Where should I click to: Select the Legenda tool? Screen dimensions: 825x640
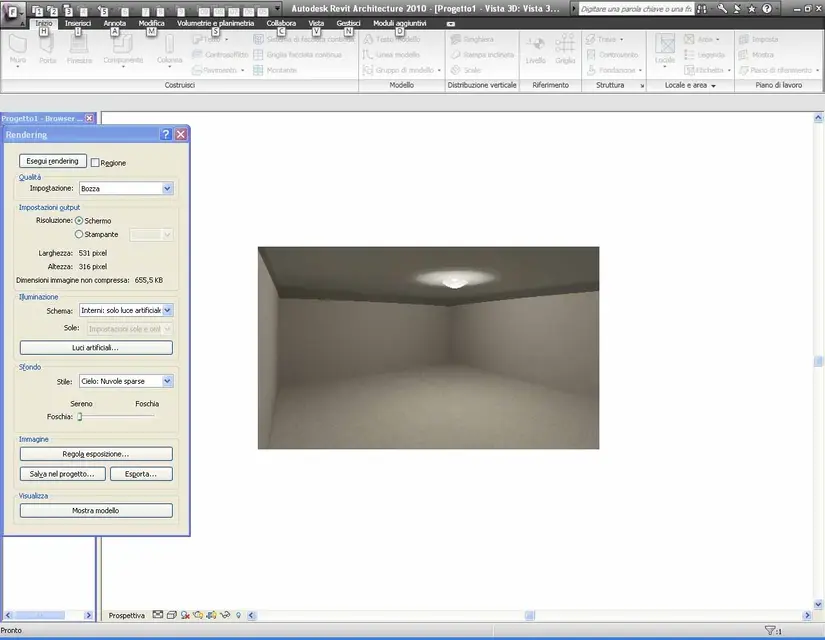click(705, 55)
